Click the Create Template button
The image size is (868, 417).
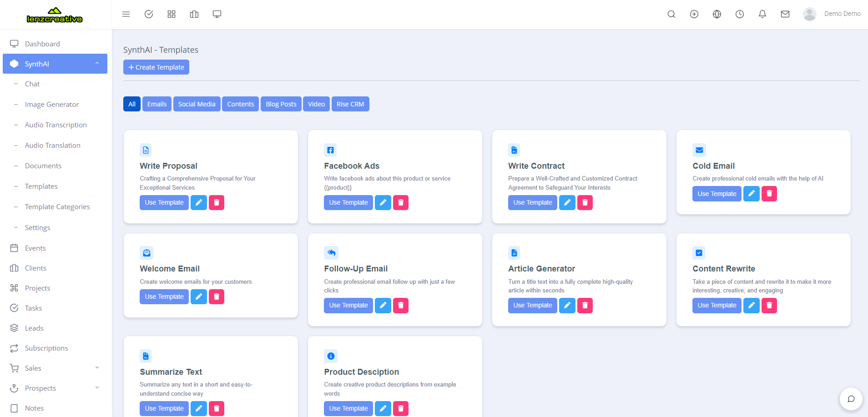click(156, 67)
